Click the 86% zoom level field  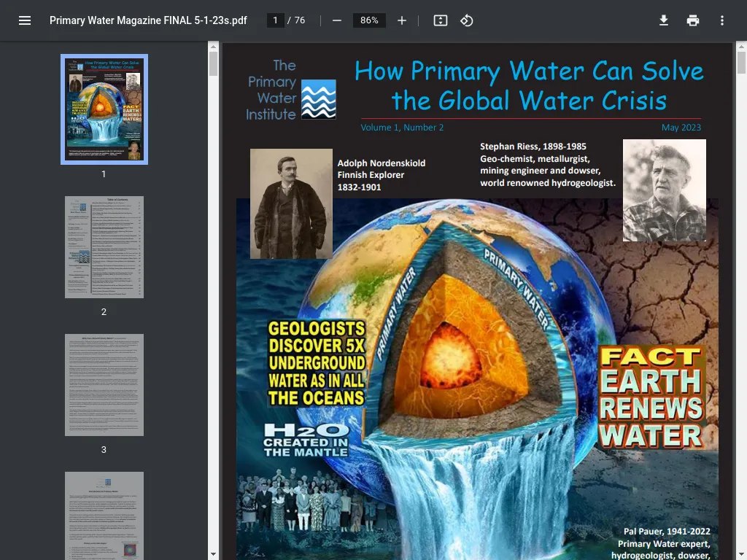369,20
